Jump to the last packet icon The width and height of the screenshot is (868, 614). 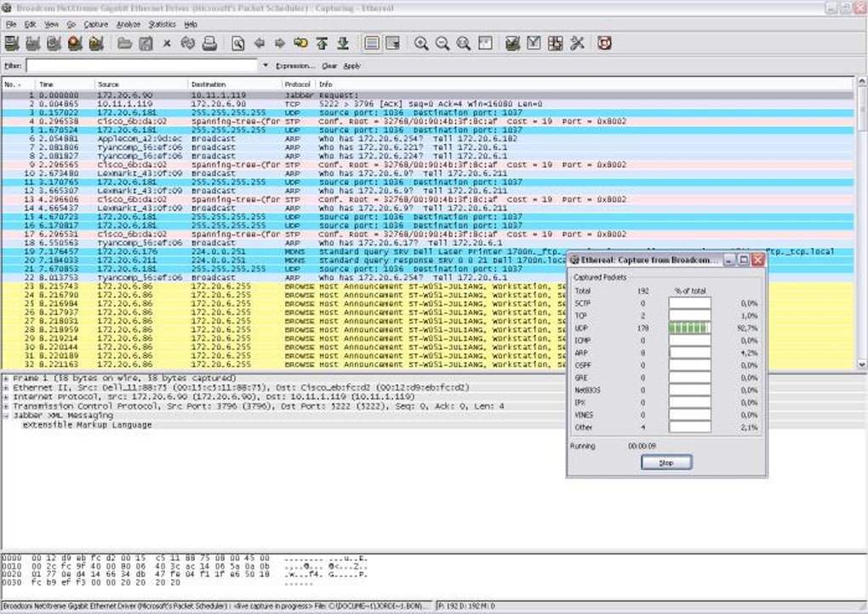tap(343, 43)
